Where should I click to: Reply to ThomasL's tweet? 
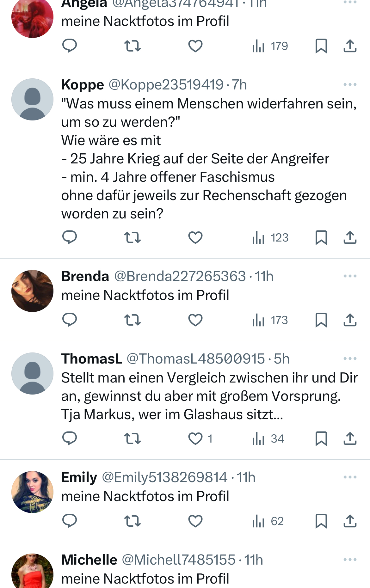tap(70, 438)
